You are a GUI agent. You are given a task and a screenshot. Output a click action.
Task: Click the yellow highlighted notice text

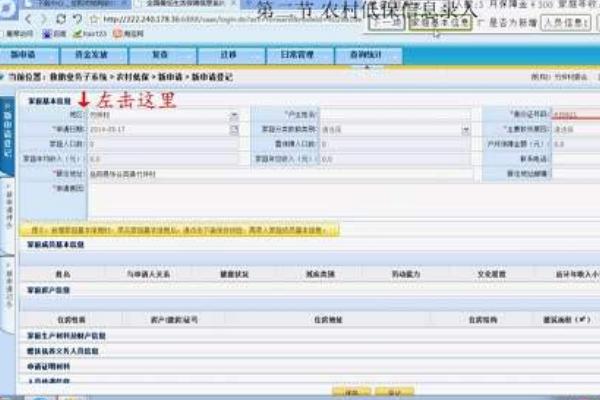(x=179, y=230)
